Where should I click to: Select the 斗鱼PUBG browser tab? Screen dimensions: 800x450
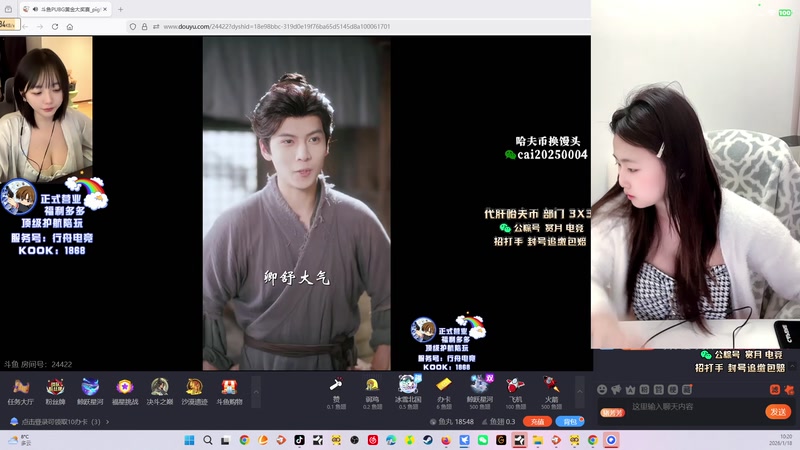tap(66, 9)
